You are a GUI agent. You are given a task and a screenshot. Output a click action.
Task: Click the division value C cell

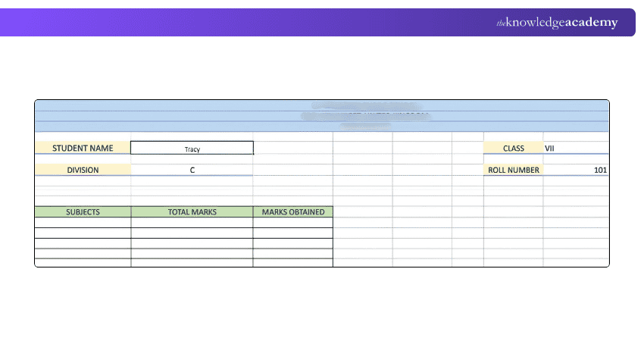tap(192, 170)
